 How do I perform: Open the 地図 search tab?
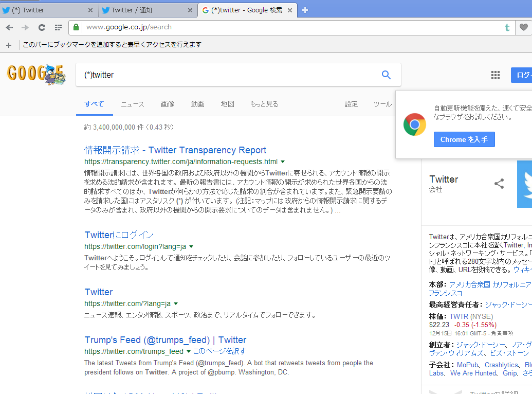(x=227, y=104)
